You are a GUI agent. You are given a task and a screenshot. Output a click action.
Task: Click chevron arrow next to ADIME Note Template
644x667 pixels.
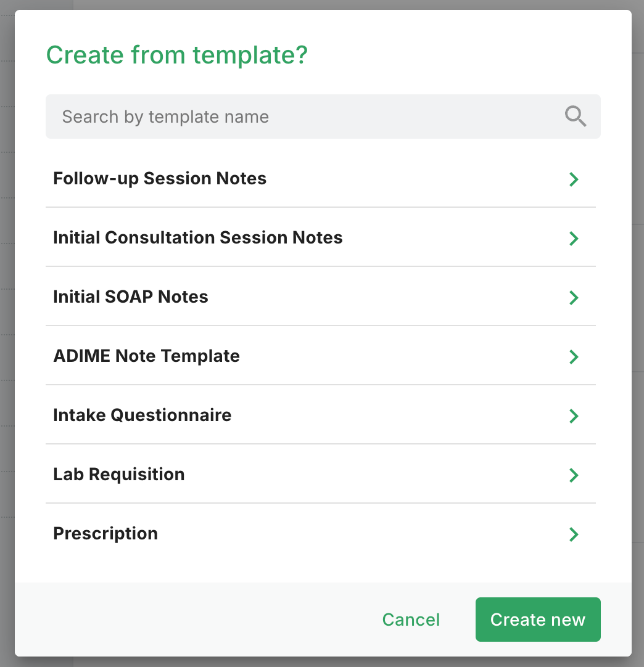coord(574,357)
